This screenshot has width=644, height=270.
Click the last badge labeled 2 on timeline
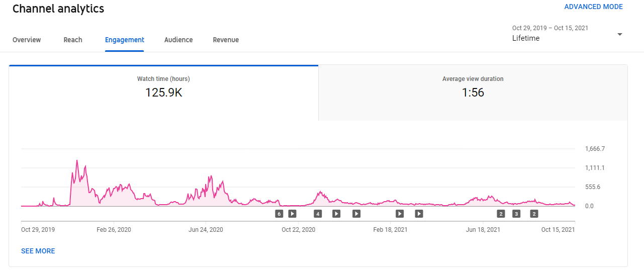(534, 214)
